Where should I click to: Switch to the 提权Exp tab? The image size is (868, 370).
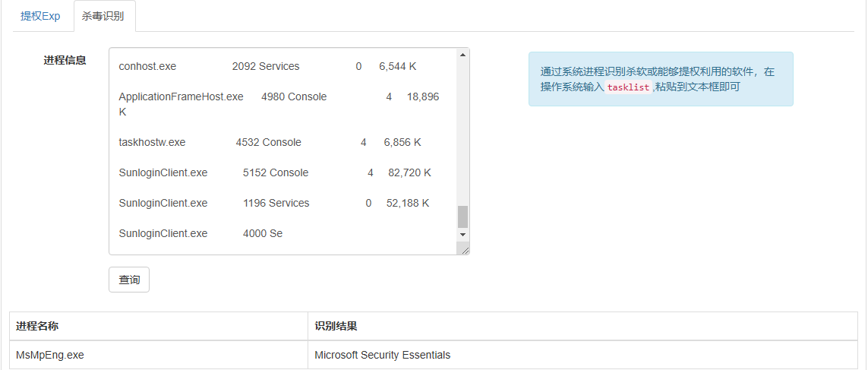coord(40,16)
